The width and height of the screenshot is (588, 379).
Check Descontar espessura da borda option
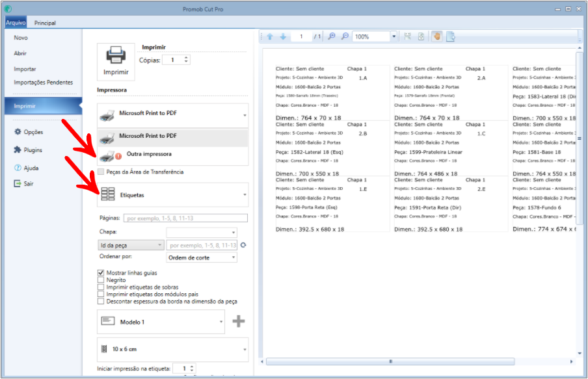point(101,302)
